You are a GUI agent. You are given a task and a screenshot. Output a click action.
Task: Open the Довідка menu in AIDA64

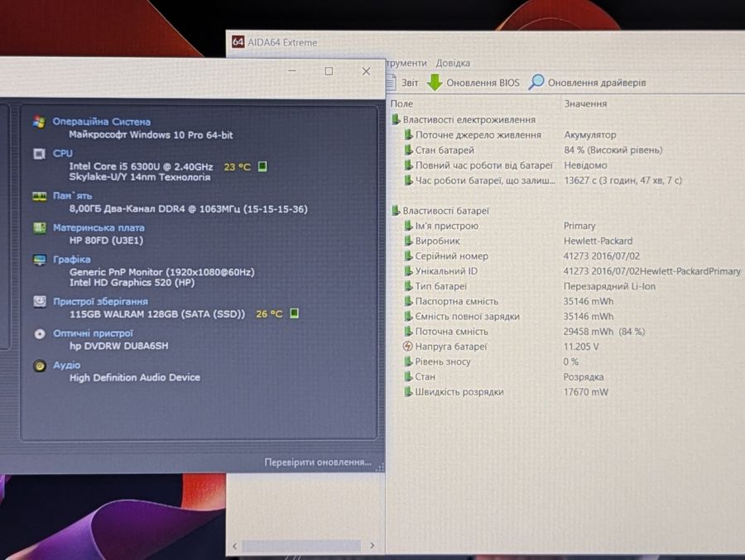point(453,63)
